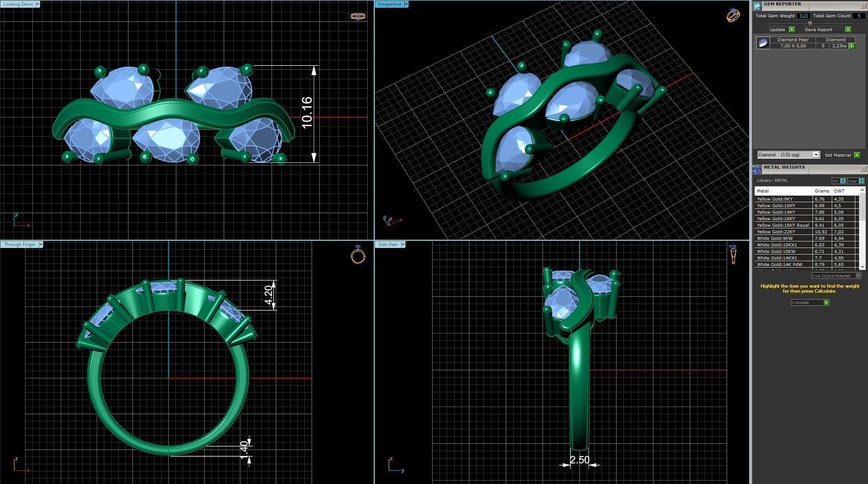Select the Yellow Gold:14KY row

click(x=807, y=212)
